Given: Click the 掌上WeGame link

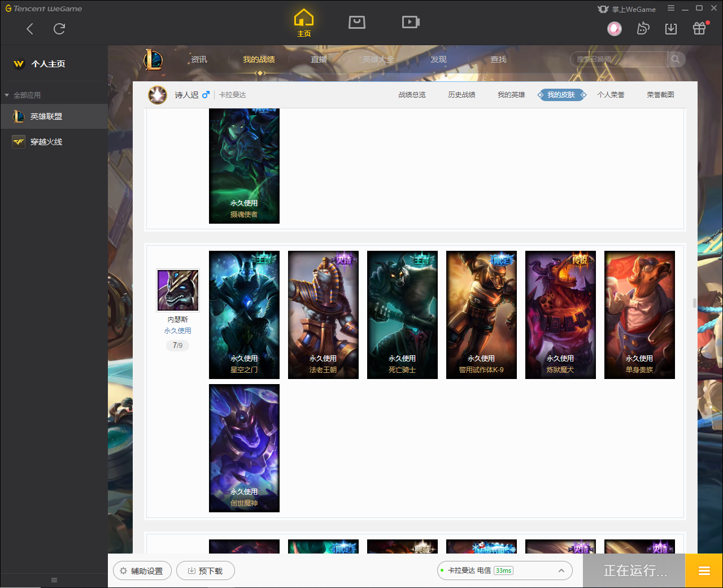Looking at the screenshot, I should [626, 9].
